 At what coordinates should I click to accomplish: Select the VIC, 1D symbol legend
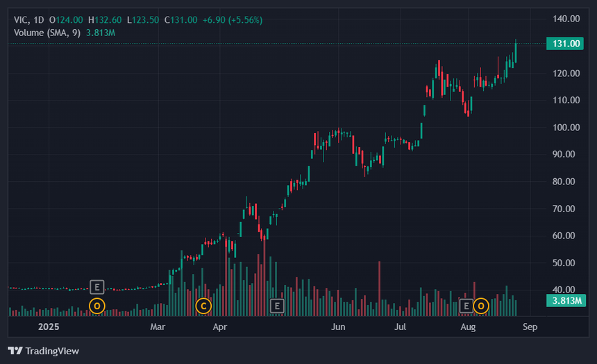[x=29, y=20]
